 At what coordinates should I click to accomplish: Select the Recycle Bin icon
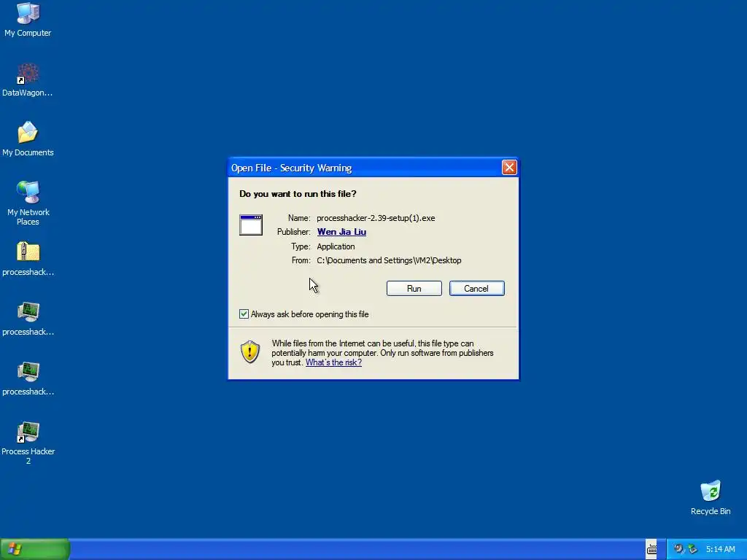click(x=711, y=497)
